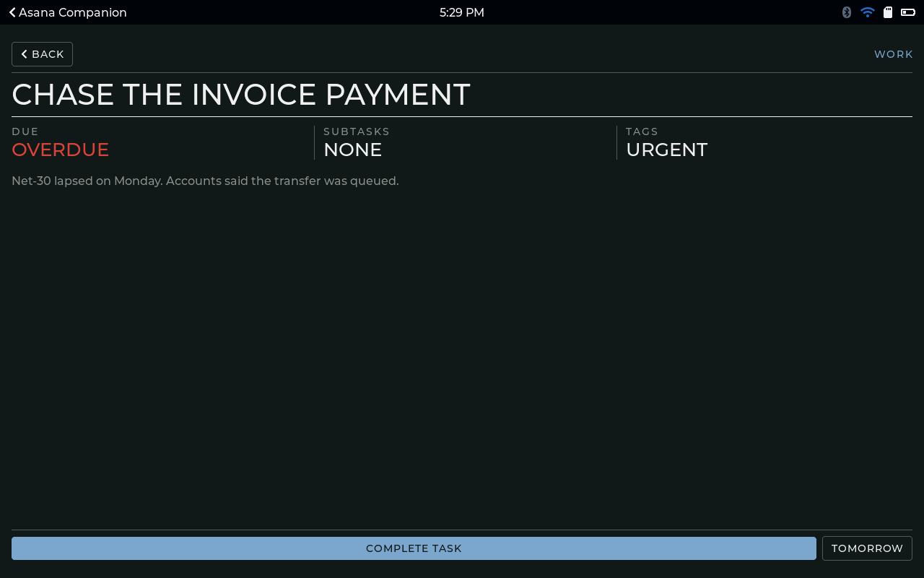
Task: Postpone task with Tomorrow button
Action: 867,548
